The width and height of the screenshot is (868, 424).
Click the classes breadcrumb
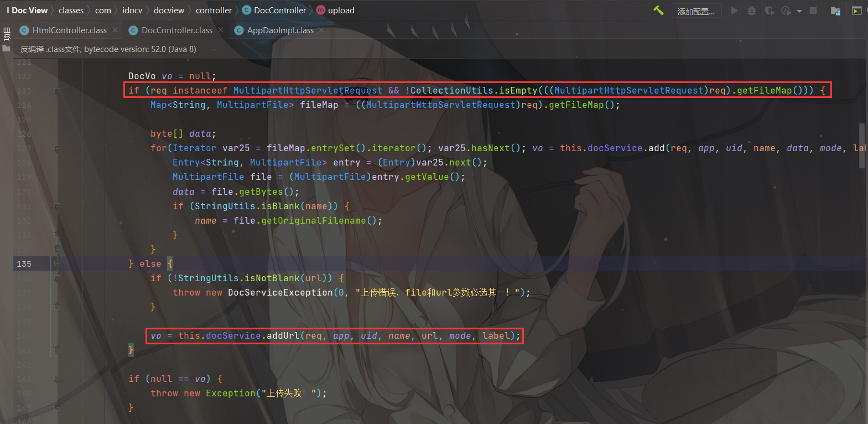pos(71,10)
